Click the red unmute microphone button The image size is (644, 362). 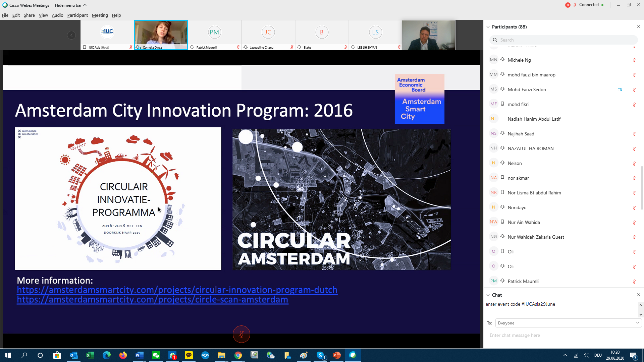tap(241, 334)
